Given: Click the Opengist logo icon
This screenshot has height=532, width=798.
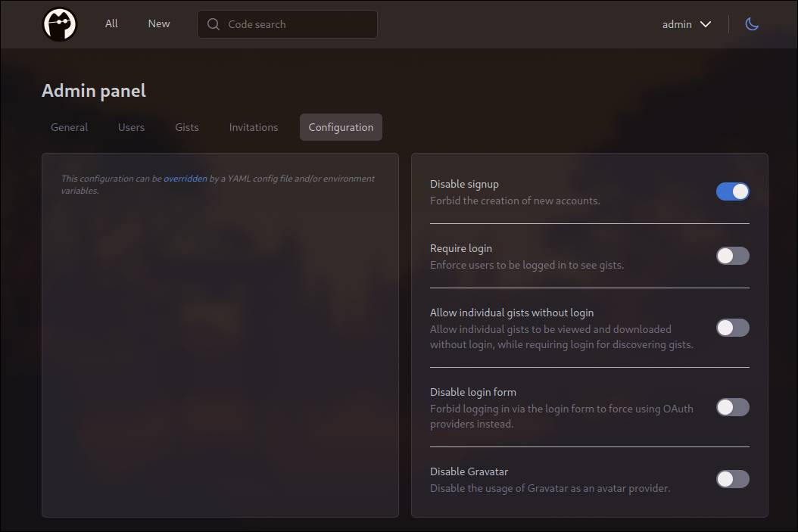Looking at the screenshot, I should point(60,24).
